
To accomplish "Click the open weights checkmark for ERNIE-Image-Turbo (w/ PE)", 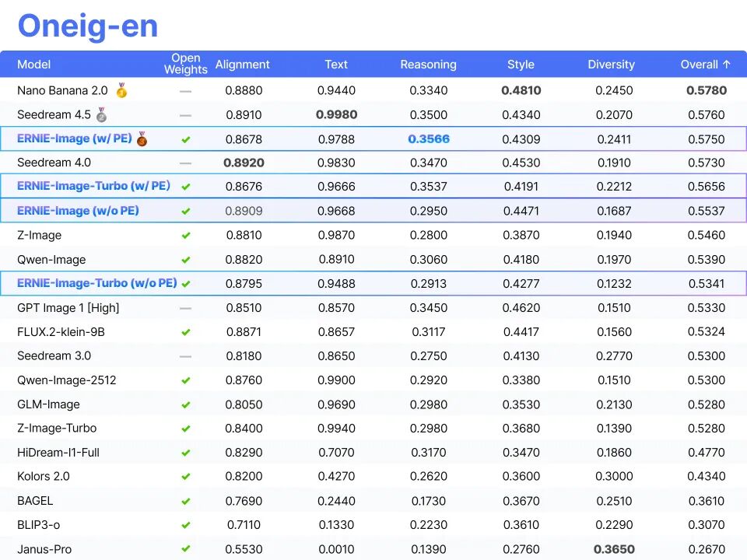I will [x=185, y=187].
